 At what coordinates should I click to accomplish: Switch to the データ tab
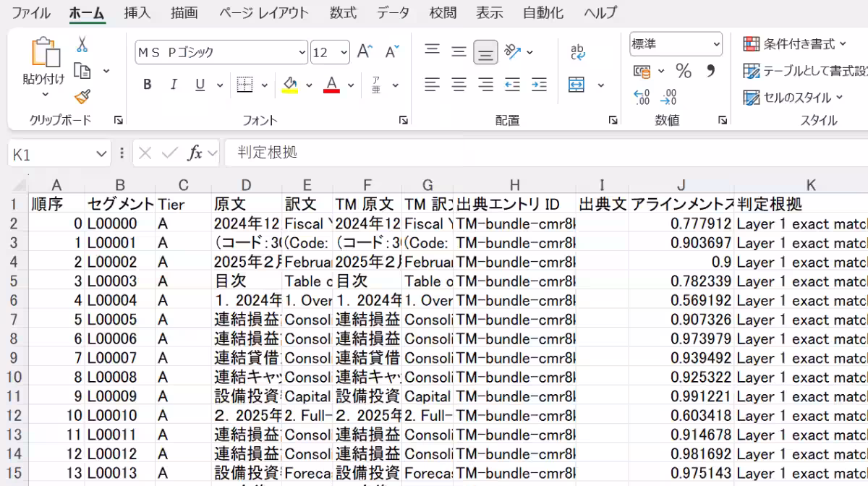pos(393,12)
